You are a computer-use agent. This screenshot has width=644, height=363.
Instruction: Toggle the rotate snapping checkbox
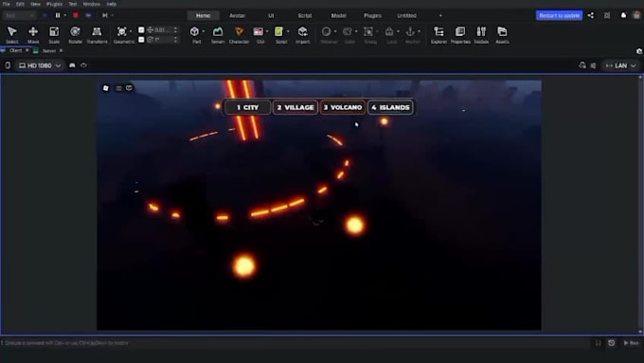pyautogui.click(x=141, y=40)
